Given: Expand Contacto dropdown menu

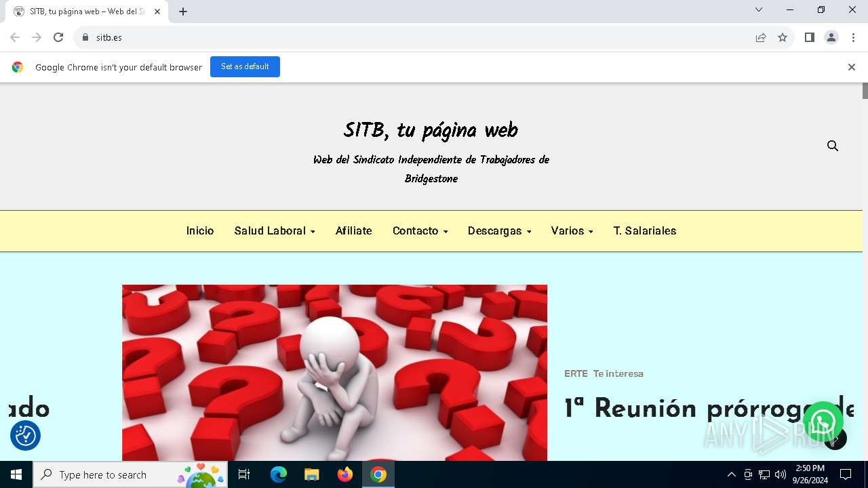Looking at the screenshot, I should pos(420,231).
